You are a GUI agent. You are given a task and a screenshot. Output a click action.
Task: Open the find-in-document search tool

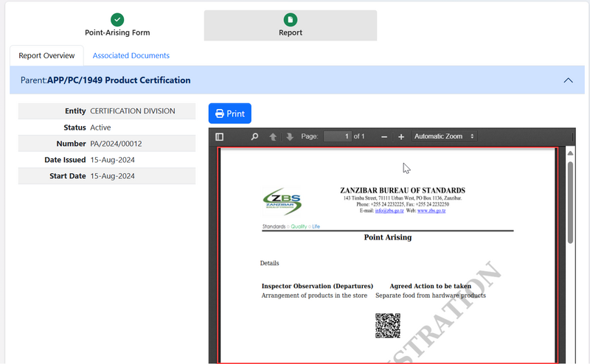[254, 137]
